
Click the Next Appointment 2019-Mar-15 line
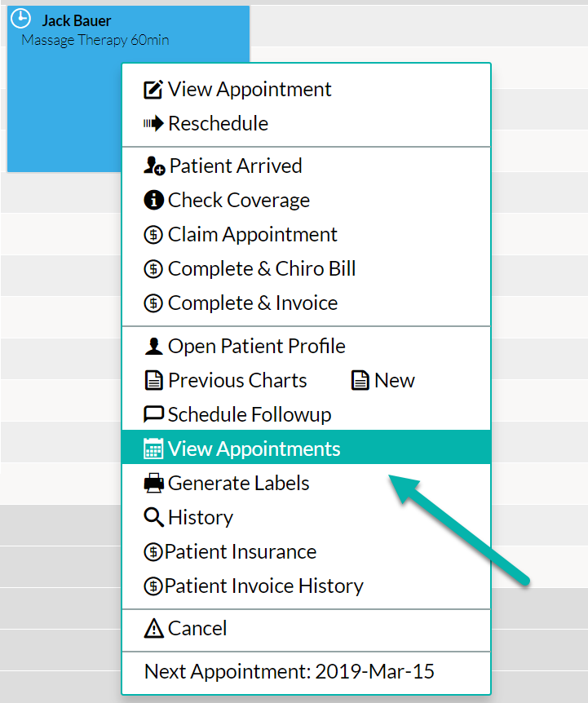click(290, 672)
